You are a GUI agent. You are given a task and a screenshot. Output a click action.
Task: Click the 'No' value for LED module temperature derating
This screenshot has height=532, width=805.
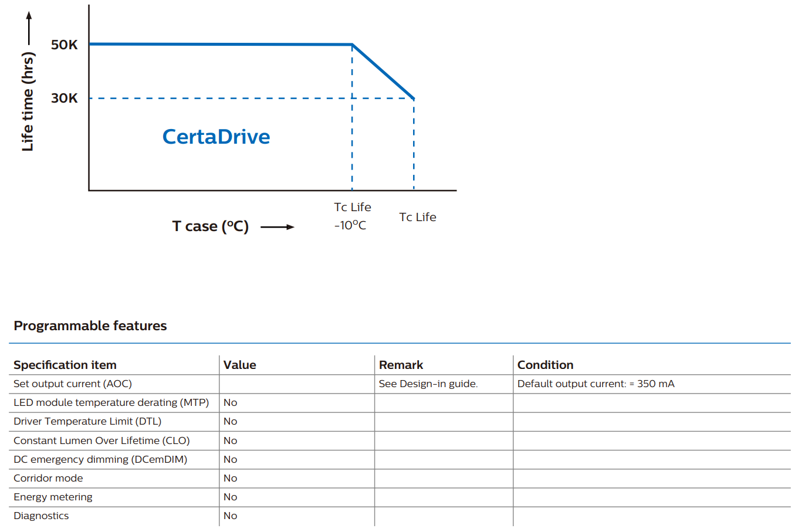click(231, 402)
